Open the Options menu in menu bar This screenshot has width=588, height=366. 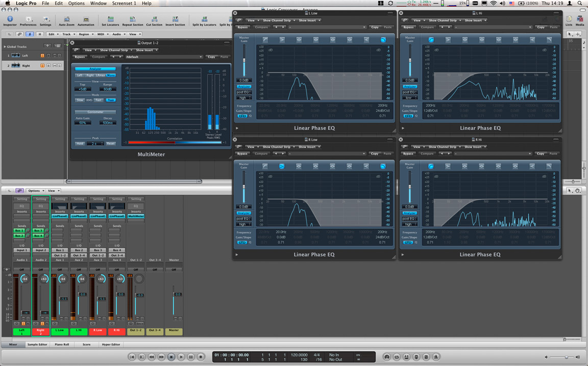(77, 3)
